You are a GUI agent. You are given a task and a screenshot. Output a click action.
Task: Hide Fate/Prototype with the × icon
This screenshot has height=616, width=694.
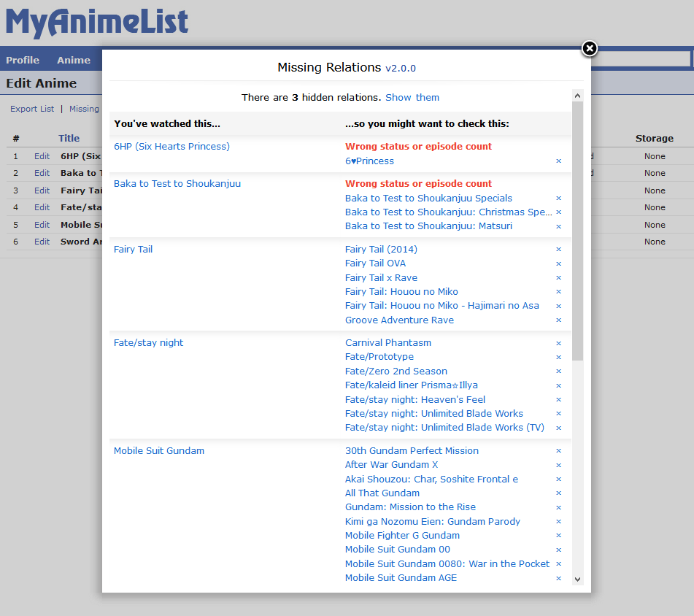click(x=559, y=357)
